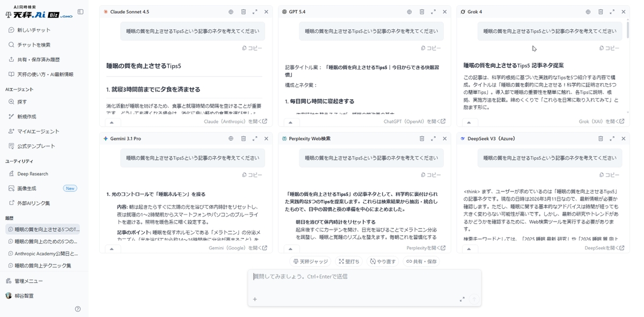This screenshot has height=317, width=644.
Task: Collapse Gemini panel with bottom up-arrow
Action: (x=112, y=249)
